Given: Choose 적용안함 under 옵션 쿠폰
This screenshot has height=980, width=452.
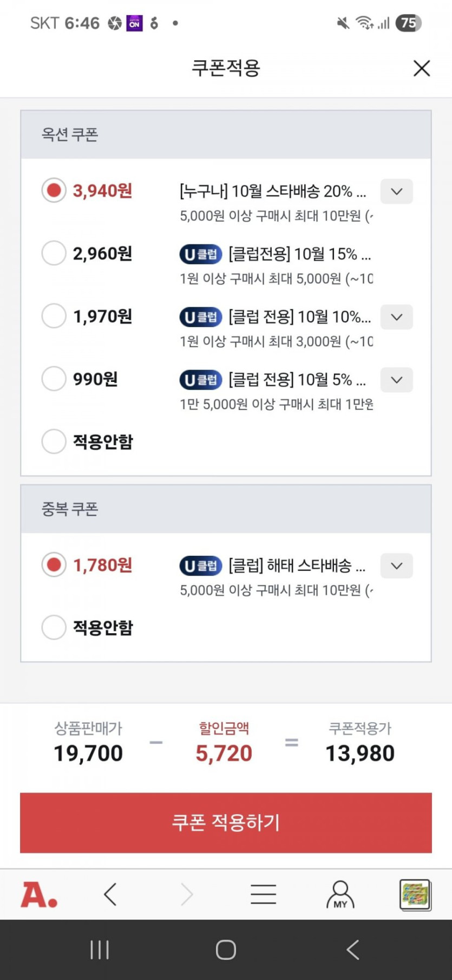Looking at the screenshot, I should [x=54, y=442].
